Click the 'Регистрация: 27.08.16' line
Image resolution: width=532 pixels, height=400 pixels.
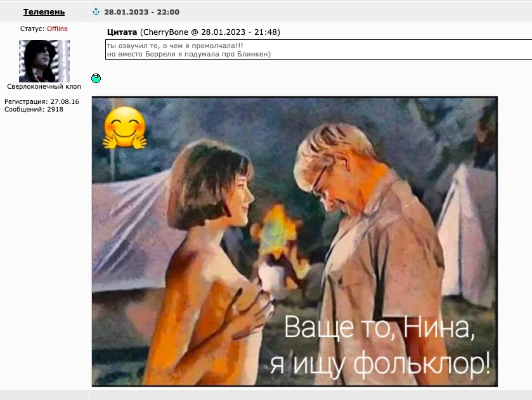point(42,101)
